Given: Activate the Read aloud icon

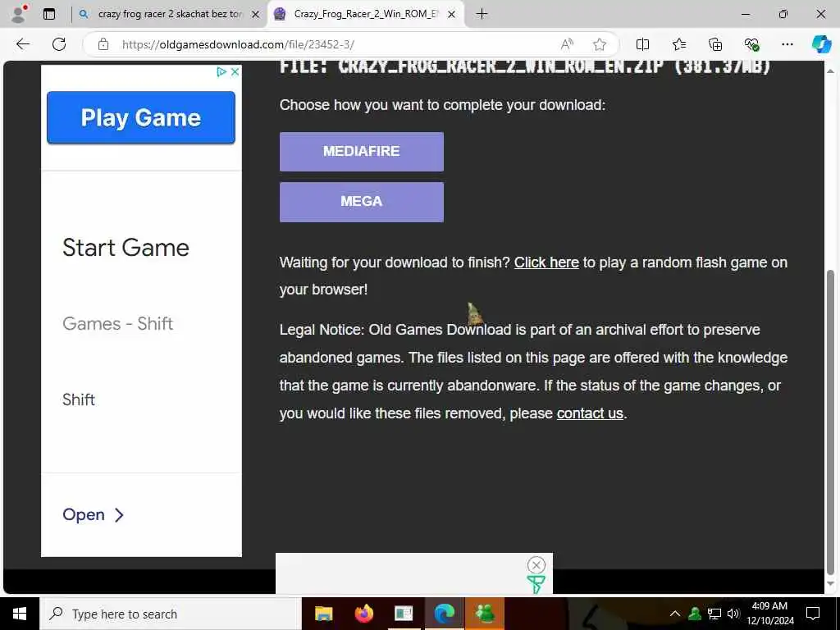Looking at the screenshot, I should pos(567,44).
